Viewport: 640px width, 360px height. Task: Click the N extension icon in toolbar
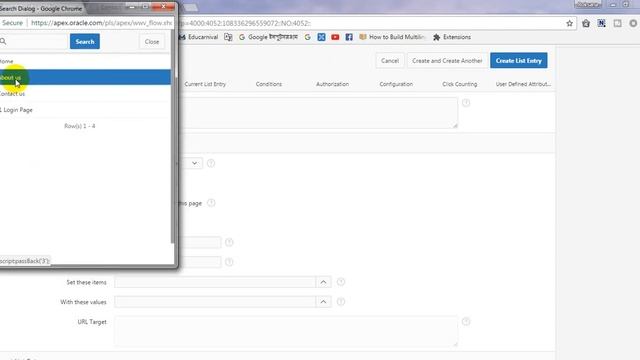(601, 23)
